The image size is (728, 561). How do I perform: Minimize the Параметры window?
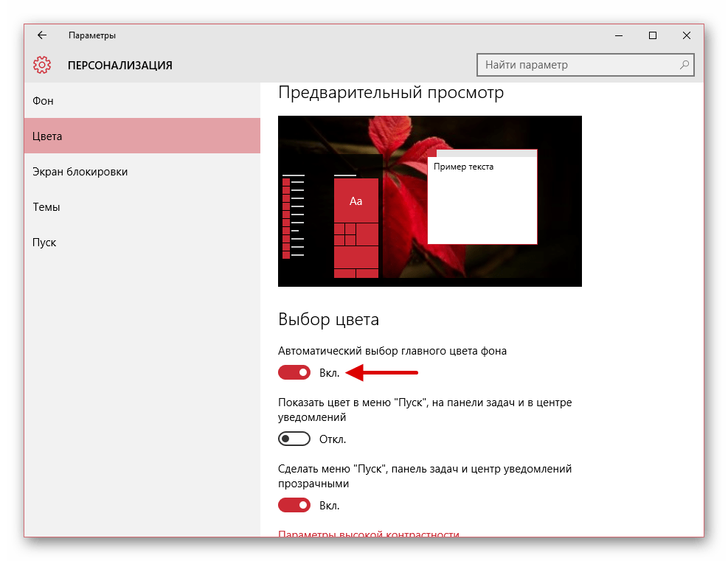[618, 35]
